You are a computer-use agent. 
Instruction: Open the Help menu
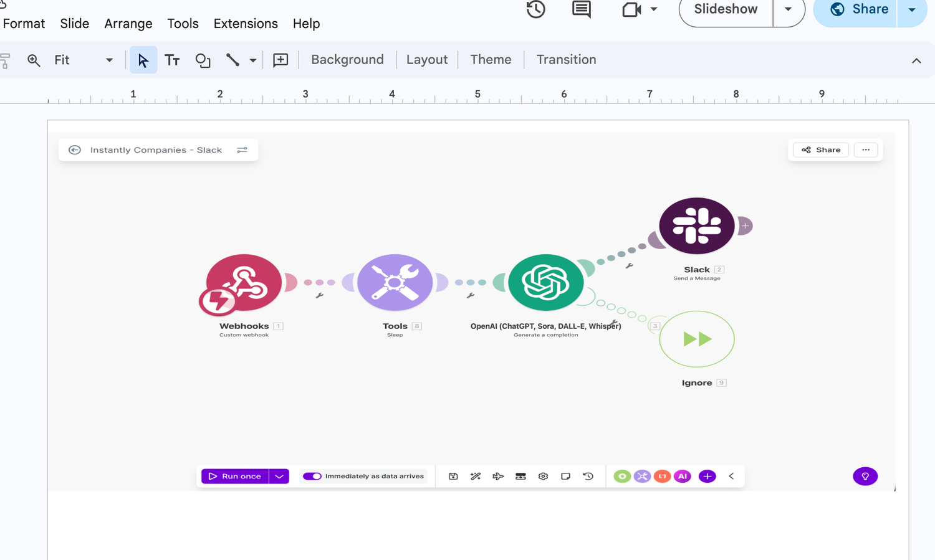[x=306, y=24]
